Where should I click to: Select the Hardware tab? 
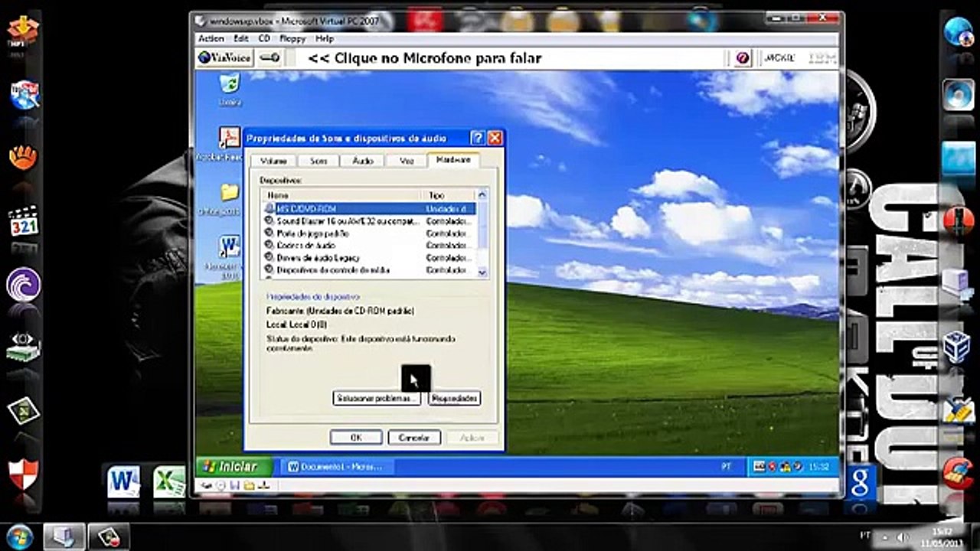(453, 160)
